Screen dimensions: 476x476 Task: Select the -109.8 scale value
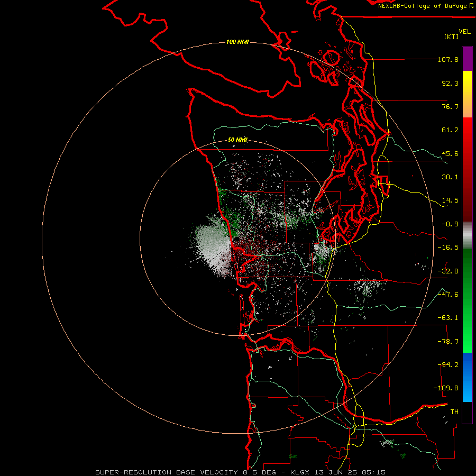pos(446,388)
